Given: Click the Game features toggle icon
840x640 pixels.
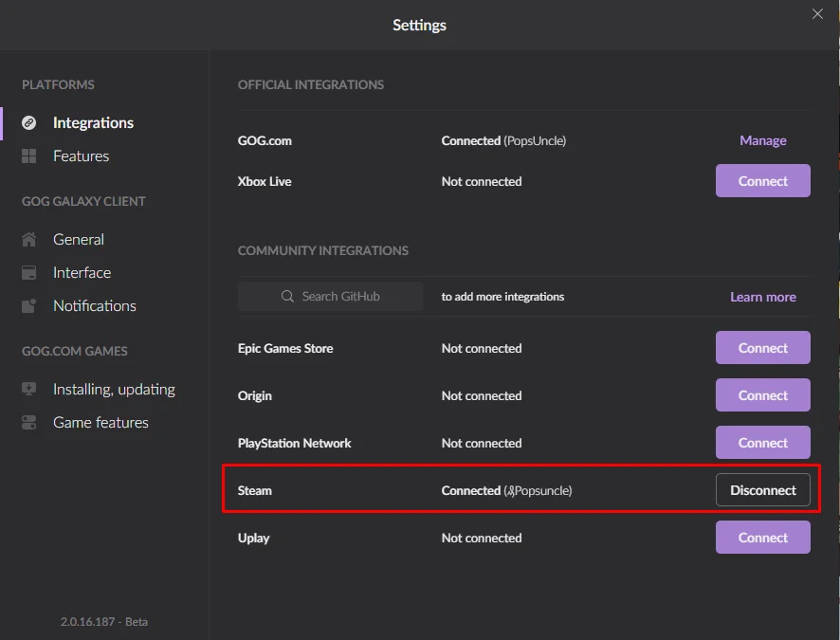Looking at the screenshot, I should point(29,423).
